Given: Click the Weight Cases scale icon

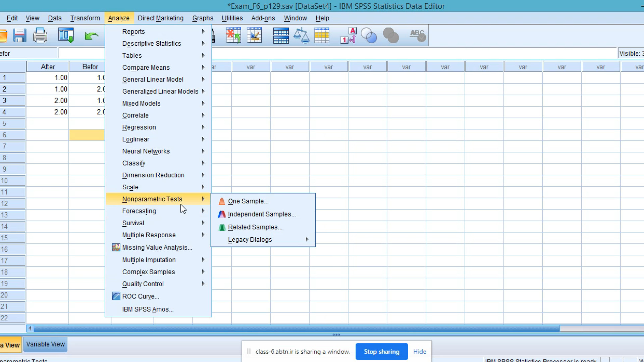Looking at the screenshot, I should tap(301, 36).
